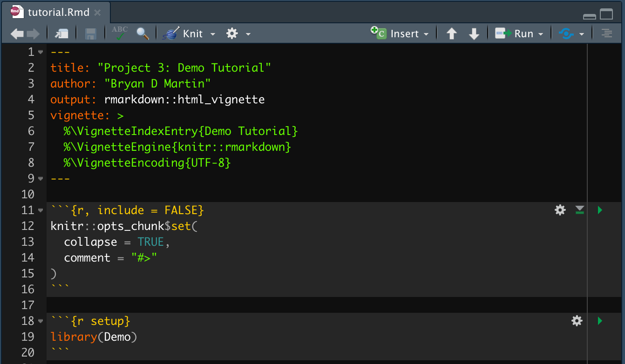Viewport: 625px width, 364px height.
Task: Open chunk options gear at line 11
Action: coord(560,210)
